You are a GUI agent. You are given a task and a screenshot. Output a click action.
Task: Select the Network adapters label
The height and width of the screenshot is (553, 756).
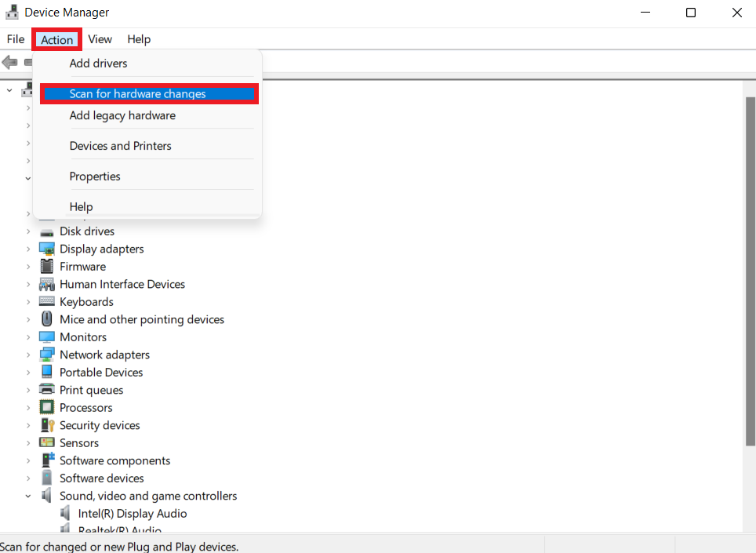pos(104,355)
